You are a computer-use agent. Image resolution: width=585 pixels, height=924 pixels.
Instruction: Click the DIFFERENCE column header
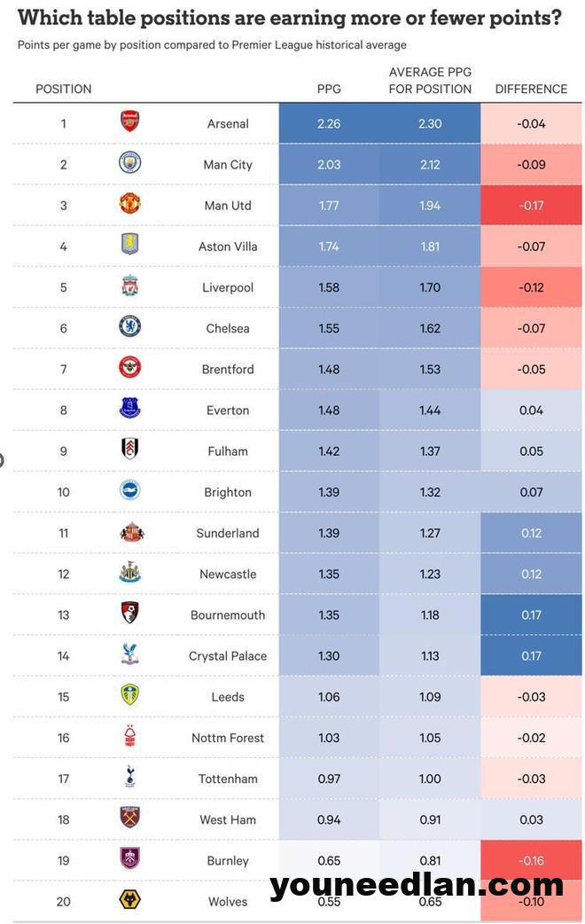[x=531, y=89]
